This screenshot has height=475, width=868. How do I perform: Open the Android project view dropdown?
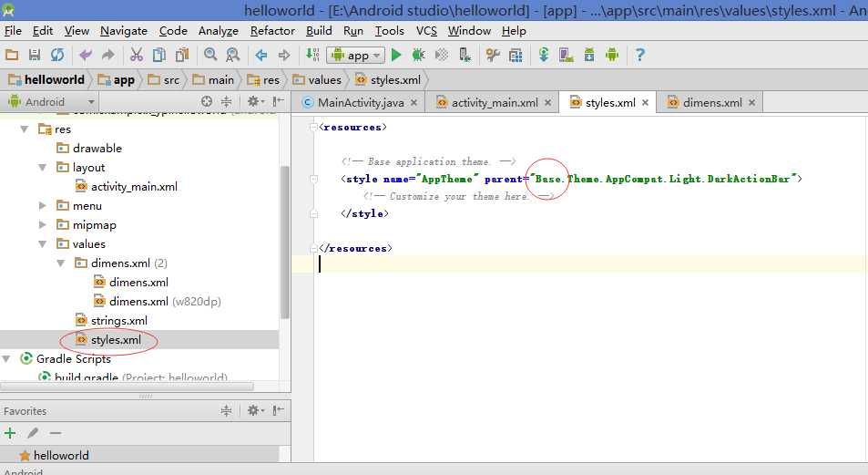click(52, 101)
